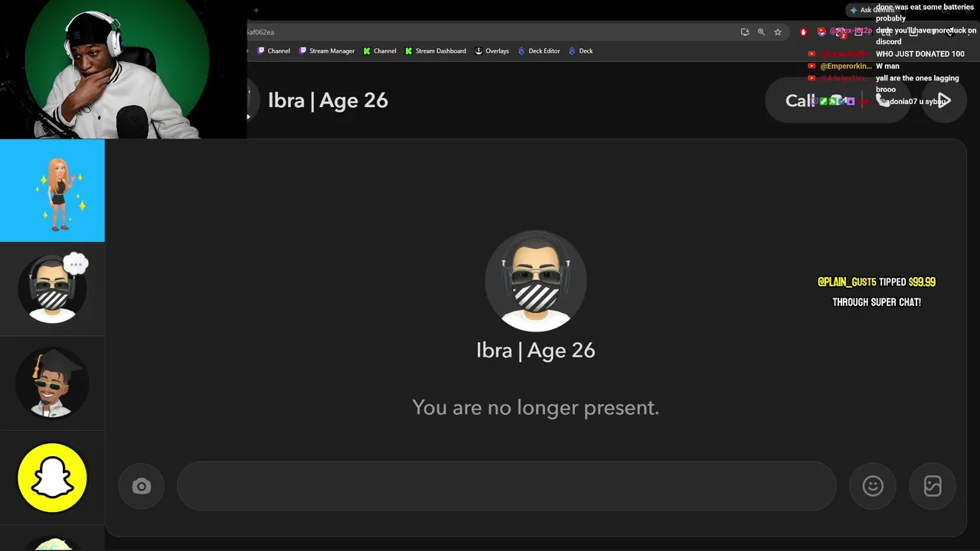
Task: Click the Ask Gemini button
Action: pyautogui.click(x=871, y=10)
